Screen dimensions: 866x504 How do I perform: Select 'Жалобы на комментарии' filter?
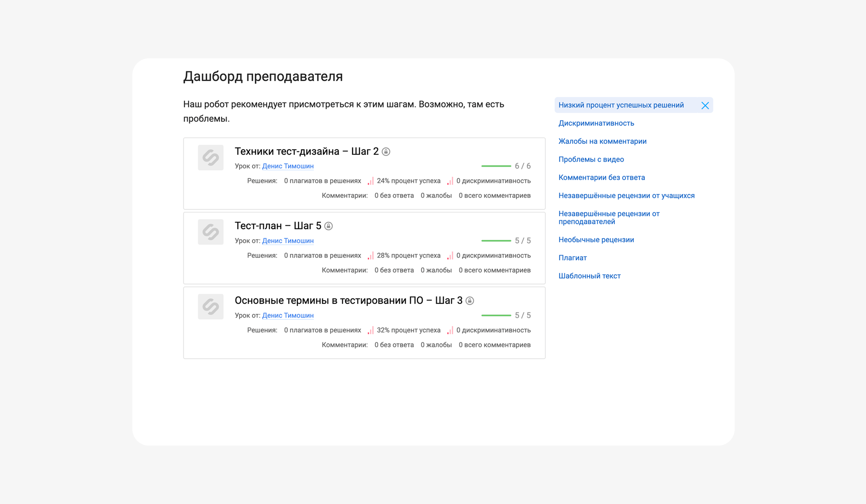(x=602, y=141)
